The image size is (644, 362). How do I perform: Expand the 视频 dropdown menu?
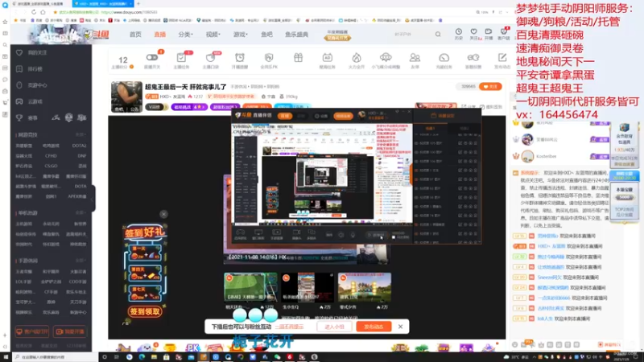pyautogui.click(x=213, y=35)
